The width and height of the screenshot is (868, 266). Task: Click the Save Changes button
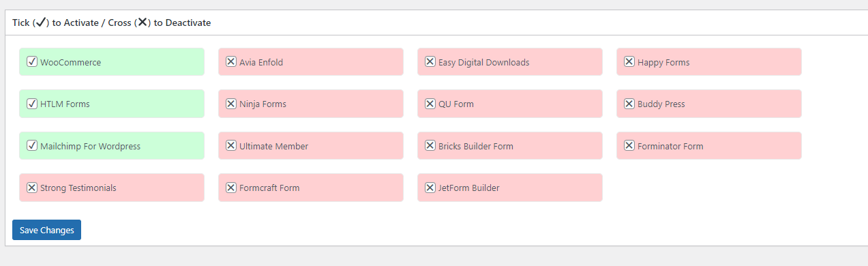pos(46,230)
